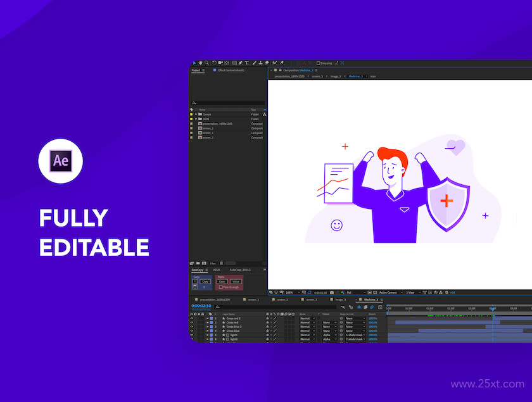Switch to Effect Controls shield1 tab
Viewport: 532px width, 402px height.
(x=231, y=70)
